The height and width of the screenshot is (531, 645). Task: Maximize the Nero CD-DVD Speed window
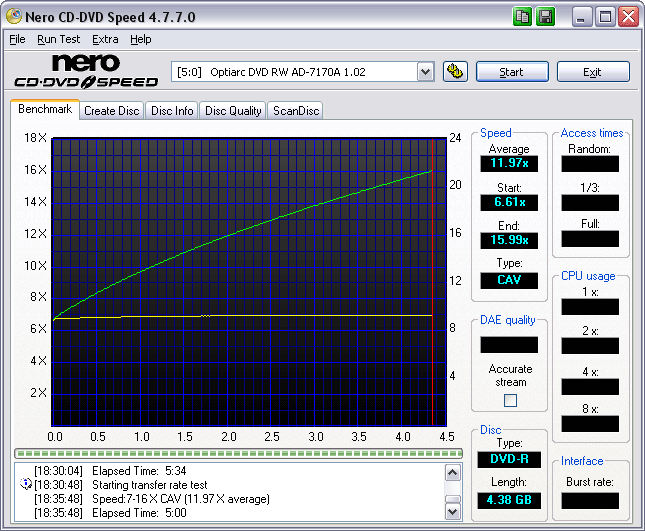coord(605,17)
